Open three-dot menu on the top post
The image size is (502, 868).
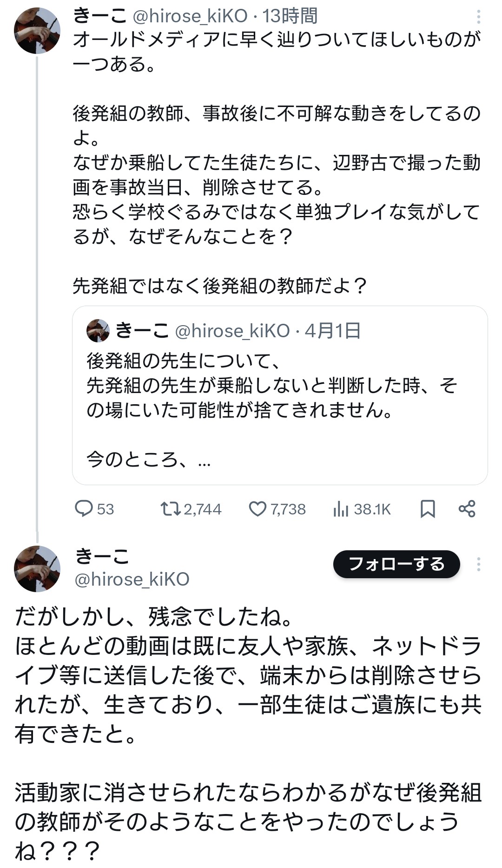click(478, 17)
